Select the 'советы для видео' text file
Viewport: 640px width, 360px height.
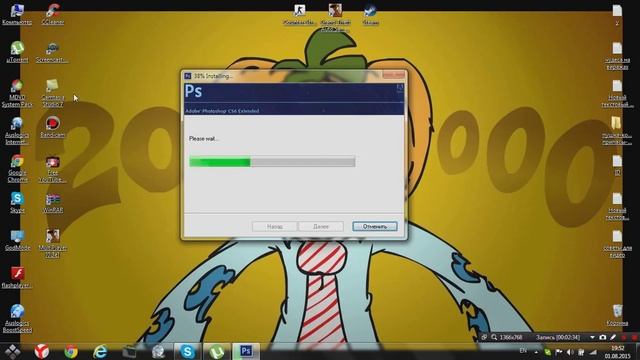point(617,244)
